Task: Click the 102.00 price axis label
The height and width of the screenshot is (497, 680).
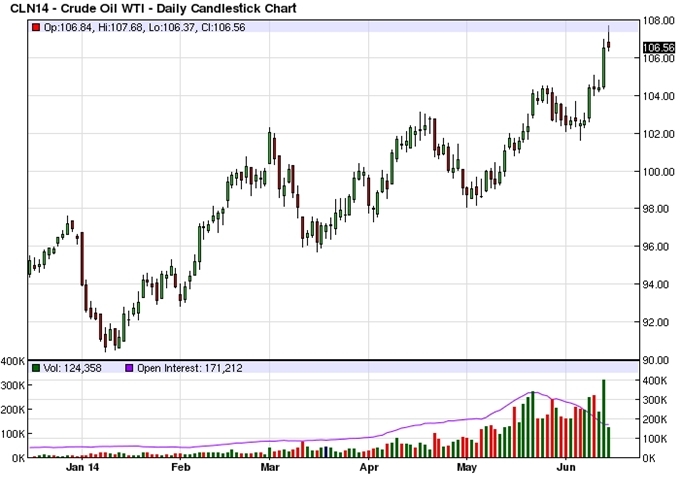Action: tap(659, 134)
